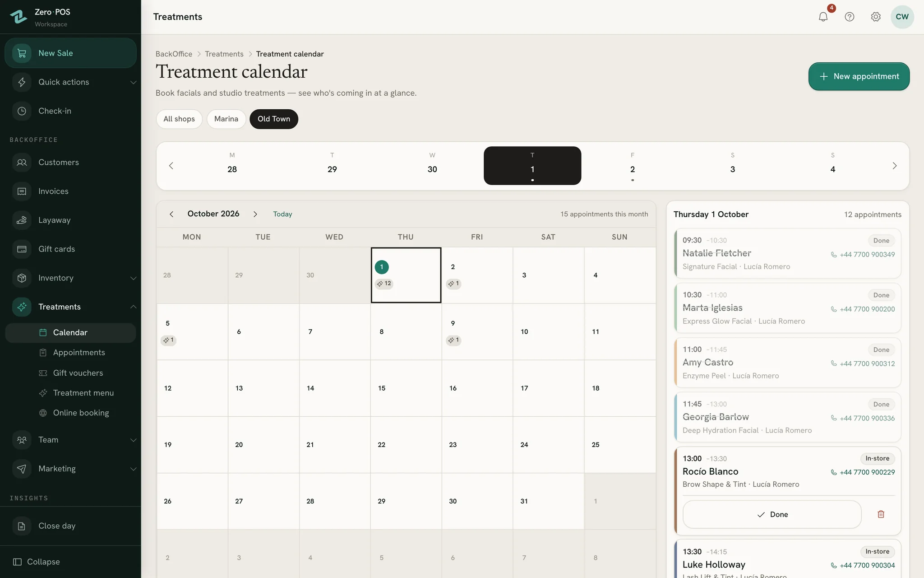Filter by All shops
924x578 pixels.
coord(179,119)
